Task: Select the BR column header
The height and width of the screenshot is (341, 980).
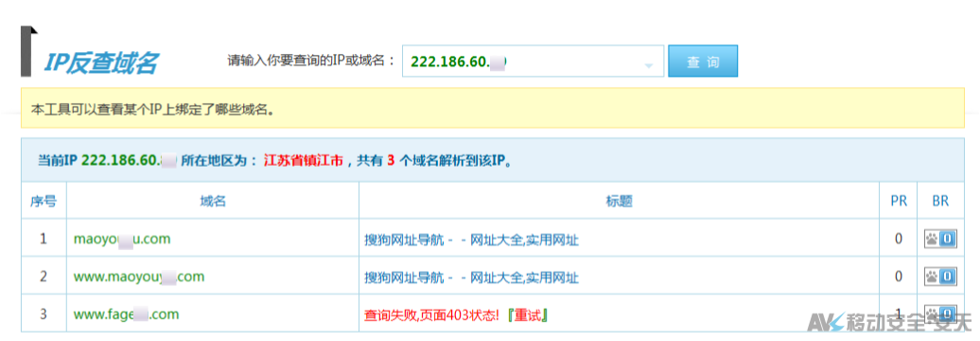Action: tap(940, 201)
